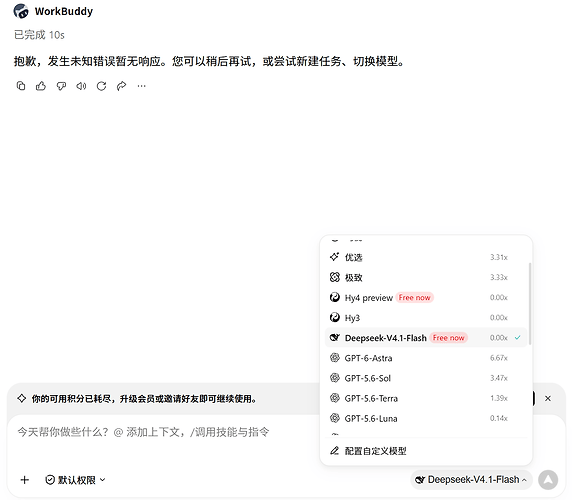Screen dimensions: 572x500
Task: Dismiss the credits exhausted banner
Action: (548, 398)
